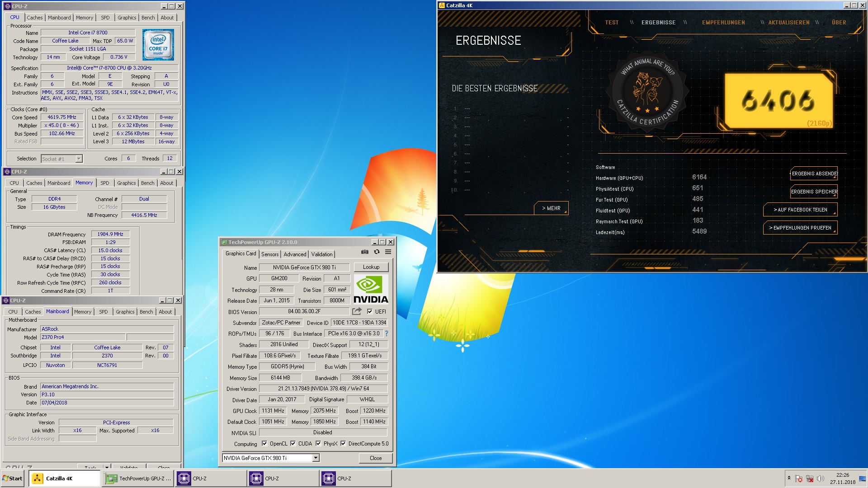Screen dimensions: 868x488
Task: Click the Catzilla certification badge
Action: pos(647,92)
